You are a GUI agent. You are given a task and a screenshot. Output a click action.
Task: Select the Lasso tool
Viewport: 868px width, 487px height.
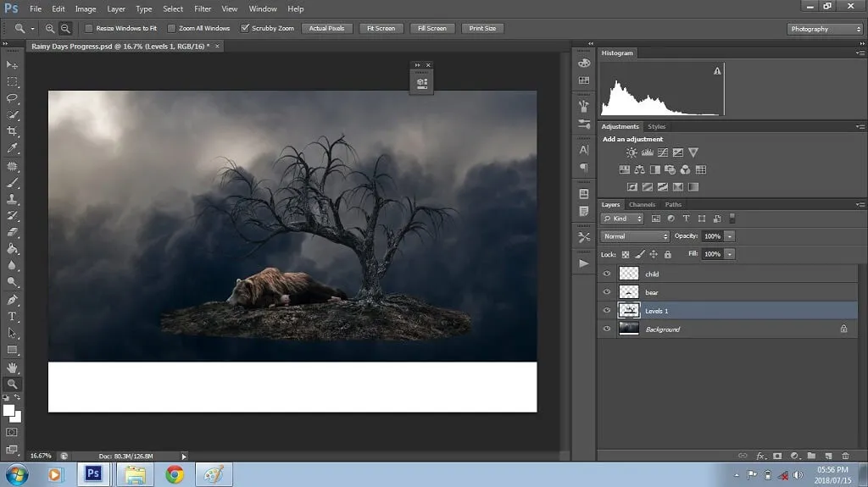12,98
